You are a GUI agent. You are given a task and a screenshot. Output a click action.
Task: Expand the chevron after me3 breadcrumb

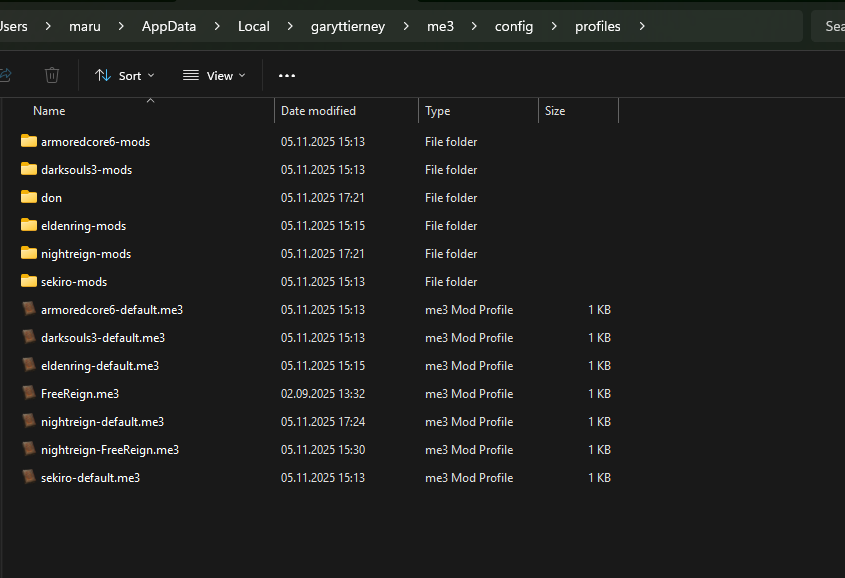click(474, 26)
